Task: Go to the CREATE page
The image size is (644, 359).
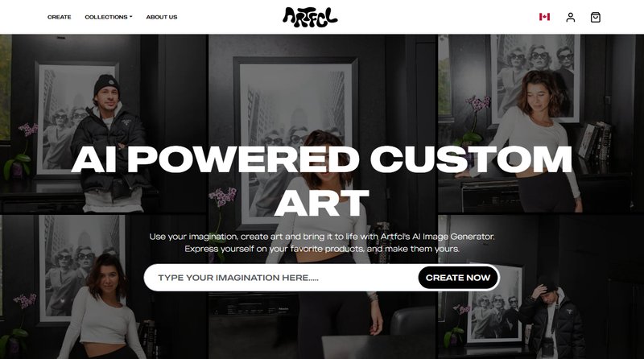Action: (x=59, y=17)
